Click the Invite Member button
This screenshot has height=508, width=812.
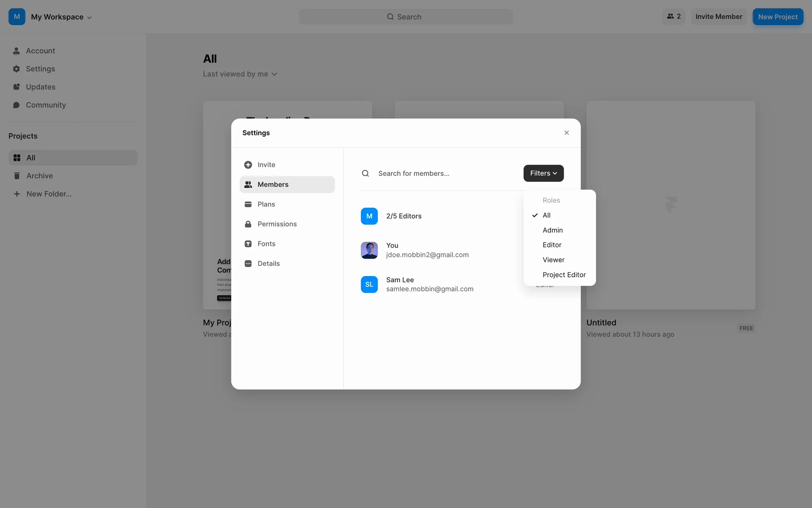pyautogui.click(x=719, y=17)
